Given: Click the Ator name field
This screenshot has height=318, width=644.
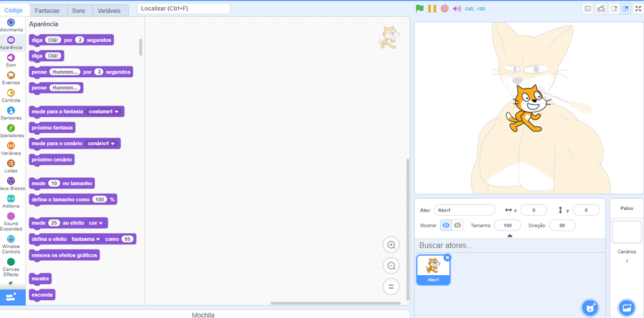Looking at the screenshot, I should (x=464, y=210).
